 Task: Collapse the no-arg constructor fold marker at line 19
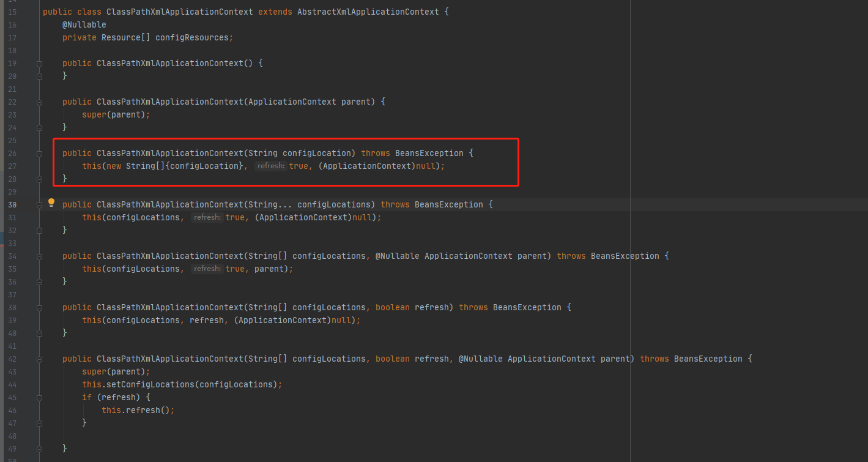(x=39, y=63)
